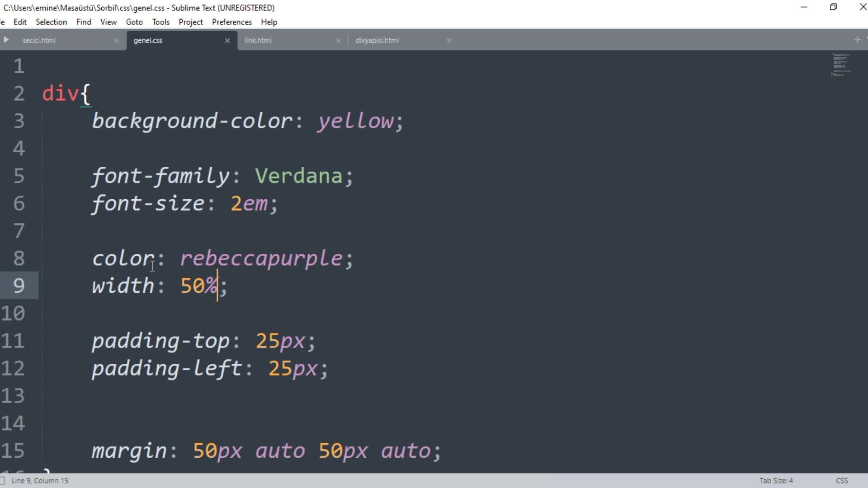The width and height of the screenshot is (868, 488).
Task: Close the link.html tab
Action: (x=338, y=40)
